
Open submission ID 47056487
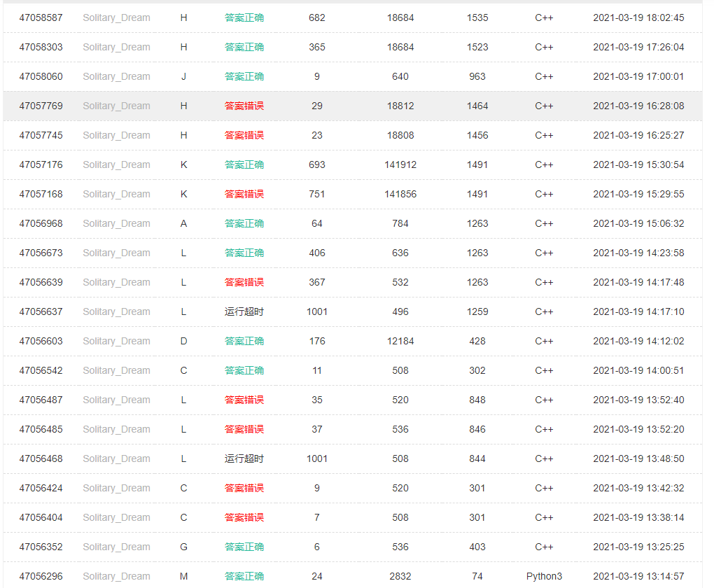pyautogui.click(x=41, y=400)
